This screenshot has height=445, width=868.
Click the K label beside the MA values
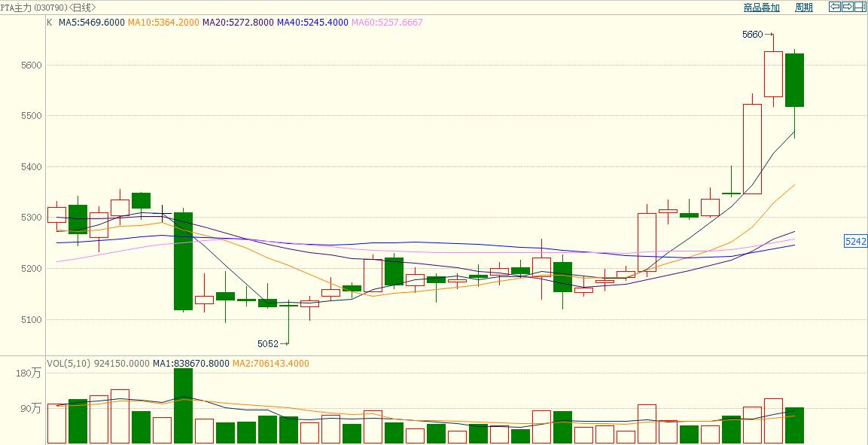coord(50,23)
